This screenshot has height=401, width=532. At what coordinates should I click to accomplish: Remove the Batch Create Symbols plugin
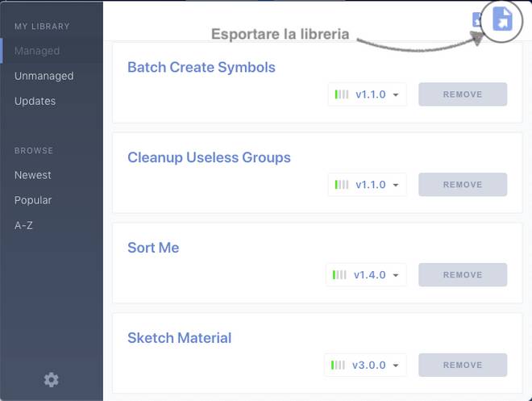[x=463, y=94]
